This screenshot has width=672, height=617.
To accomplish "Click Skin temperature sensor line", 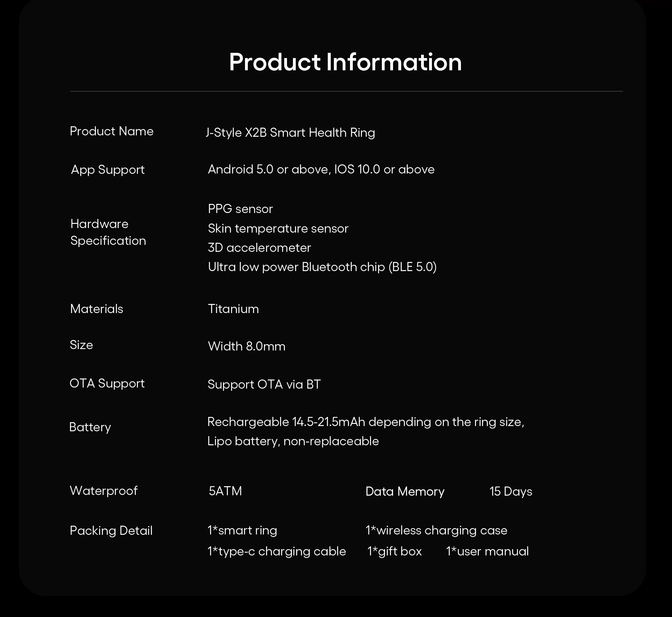I will (278, 228).
